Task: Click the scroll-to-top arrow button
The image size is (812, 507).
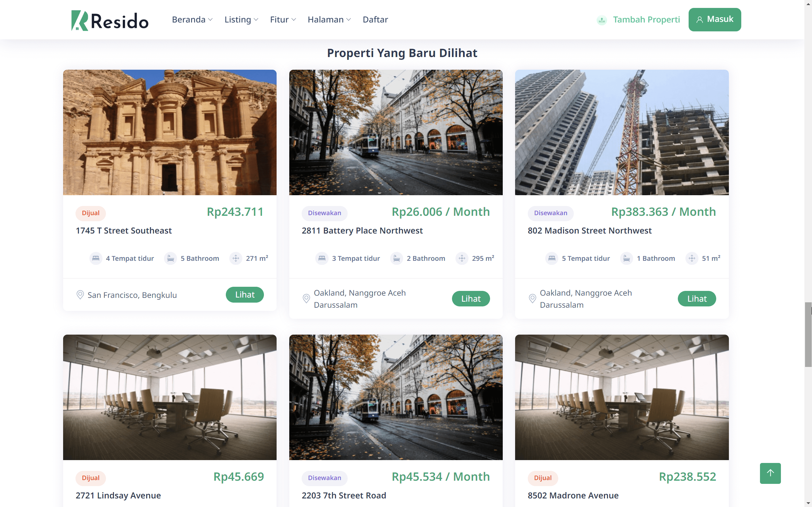Action: [x=770, y=473]
